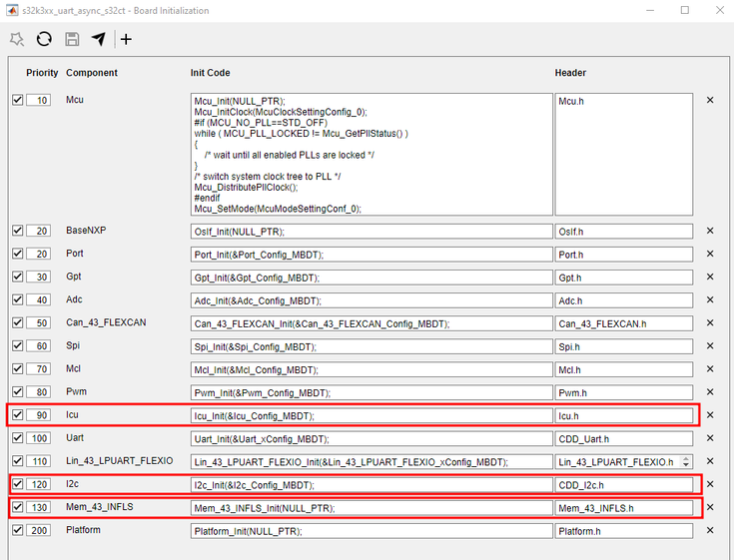Click the pin/star icon in toolbar
This screenshot has height=560, width=734.
tap(17, 39)
